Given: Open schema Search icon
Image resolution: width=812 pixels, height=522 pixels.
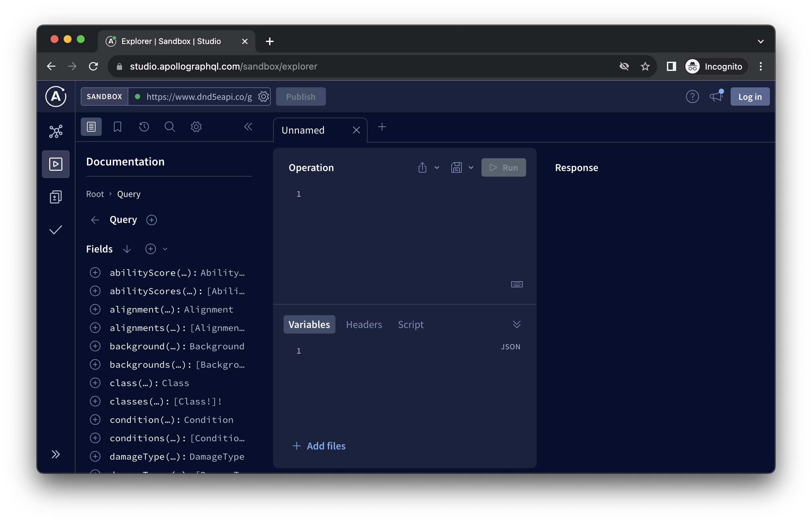Looking at the screenshot, I should coord(170,126).
